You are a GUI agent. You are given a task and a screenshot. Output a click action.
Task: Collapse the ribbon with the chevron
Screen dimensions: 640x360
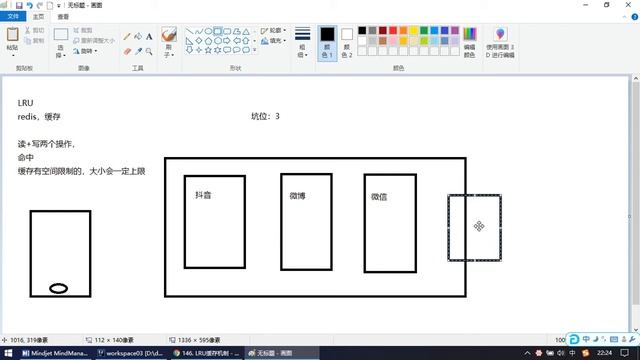click(624, 17)
